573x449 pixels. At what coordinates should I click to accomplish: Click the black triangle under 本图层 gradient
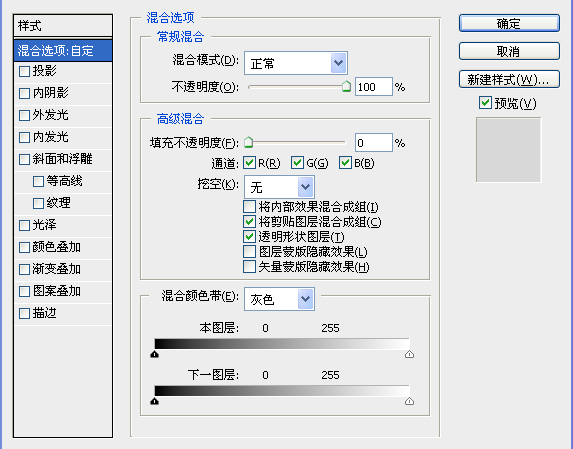tap(155, 354)
